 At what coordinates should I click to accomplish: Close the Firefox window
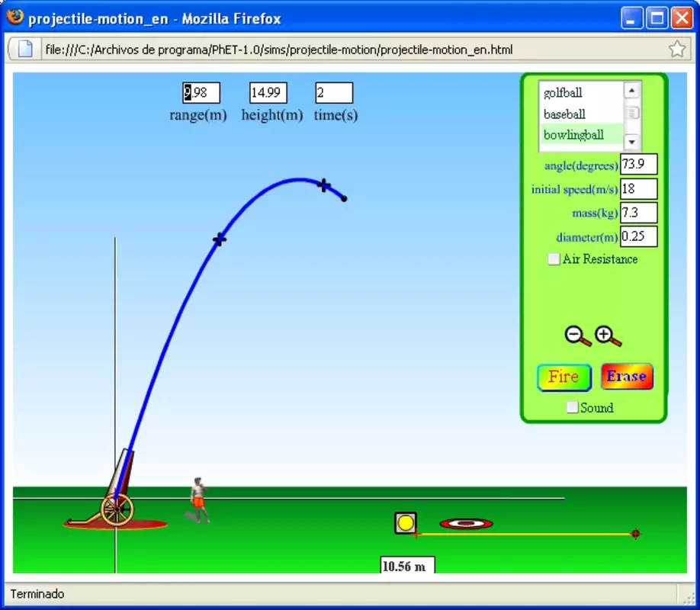pyautogui.click(x=682, y=18)
